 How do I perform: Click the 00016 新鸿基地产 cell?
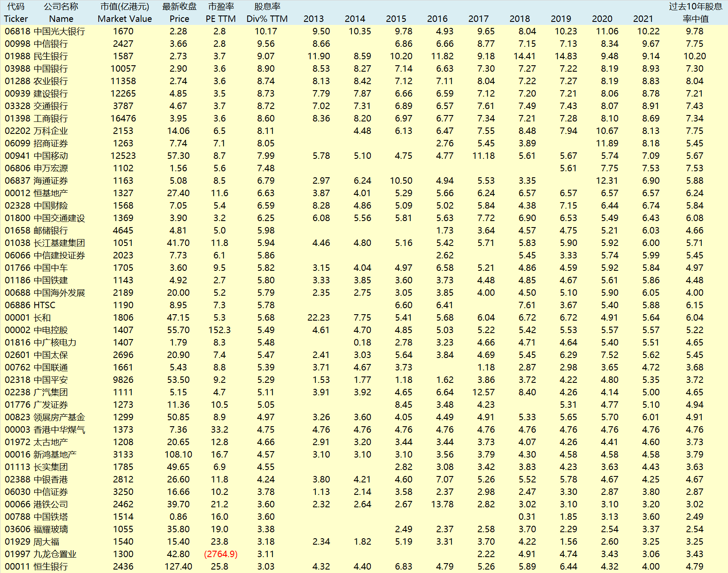tap(40, 455)
